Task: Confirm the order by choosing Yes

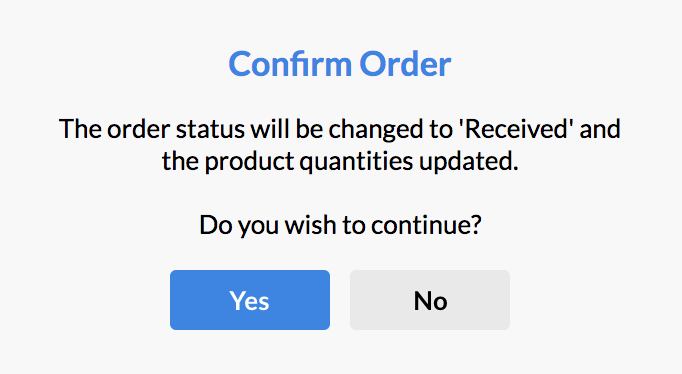Action: tap(250, 300)
